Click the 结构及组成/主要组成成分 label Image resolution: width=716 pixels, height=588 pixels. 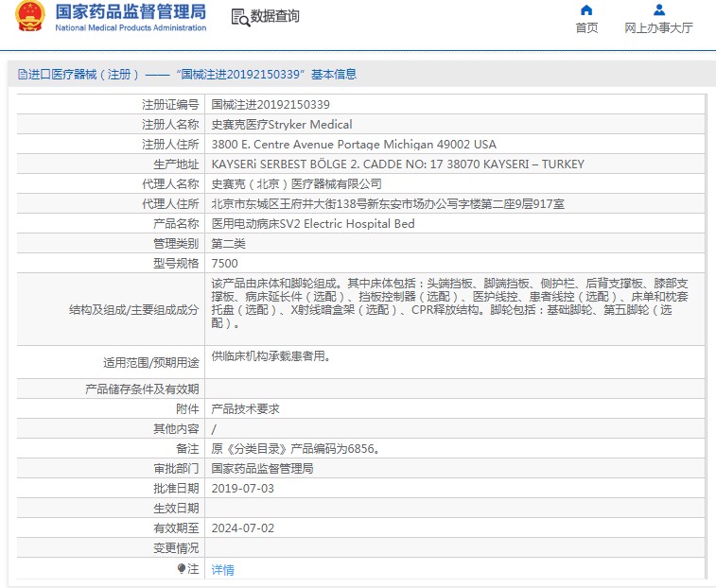[133, 310]
